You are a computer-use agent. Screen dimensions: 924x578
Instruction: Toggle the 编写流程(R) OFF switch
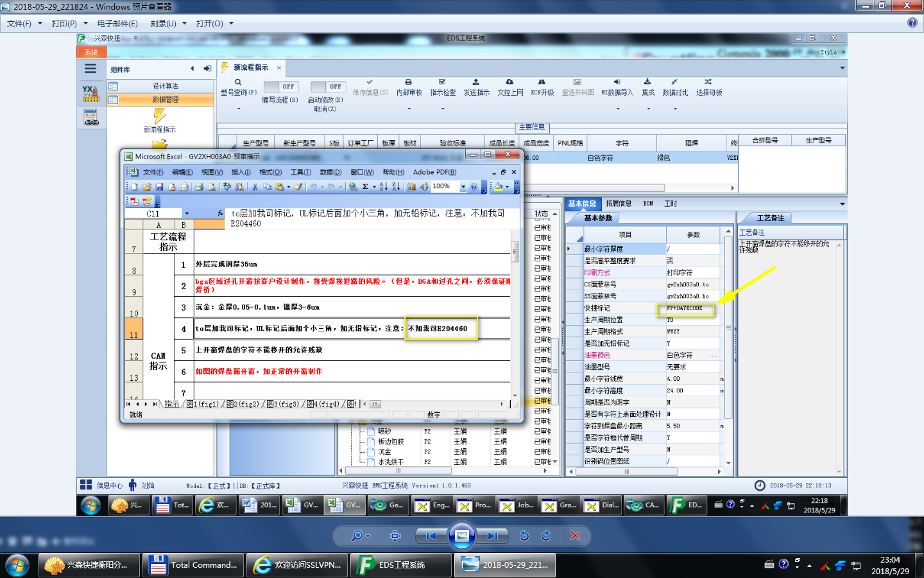pos(280,86)
